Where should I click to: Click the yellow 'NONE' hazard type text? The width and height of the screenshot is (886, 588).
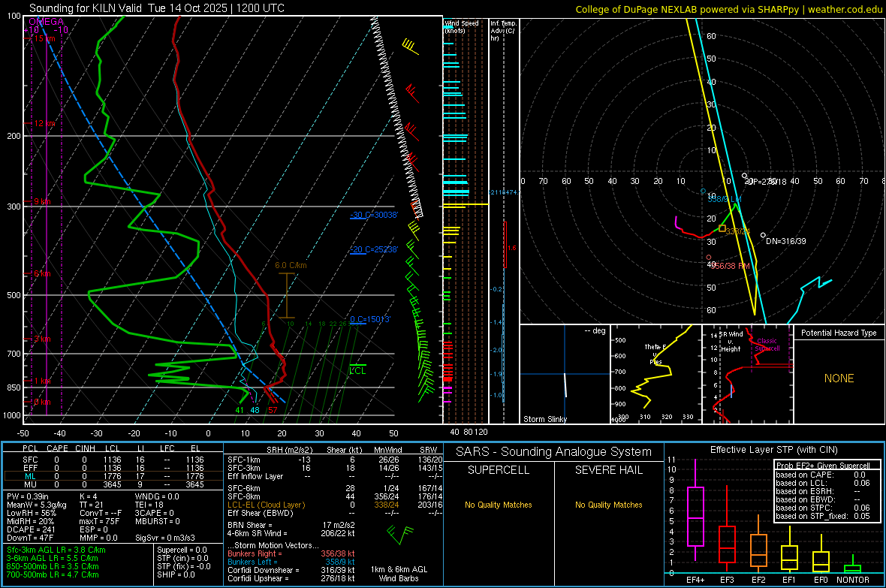pos(839,378)
